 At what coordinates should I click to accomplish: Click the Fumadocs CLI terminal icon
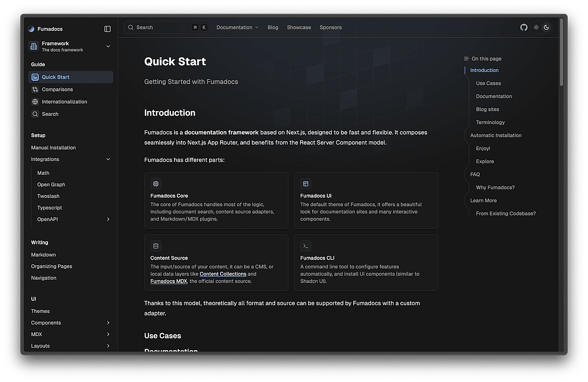306,246
